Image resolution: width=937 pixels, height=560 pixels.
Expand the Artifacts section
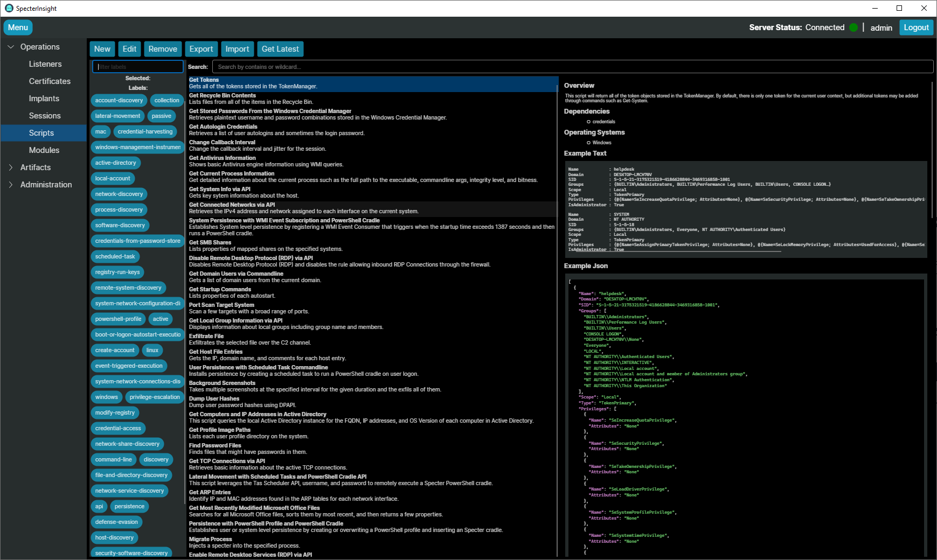11,167
